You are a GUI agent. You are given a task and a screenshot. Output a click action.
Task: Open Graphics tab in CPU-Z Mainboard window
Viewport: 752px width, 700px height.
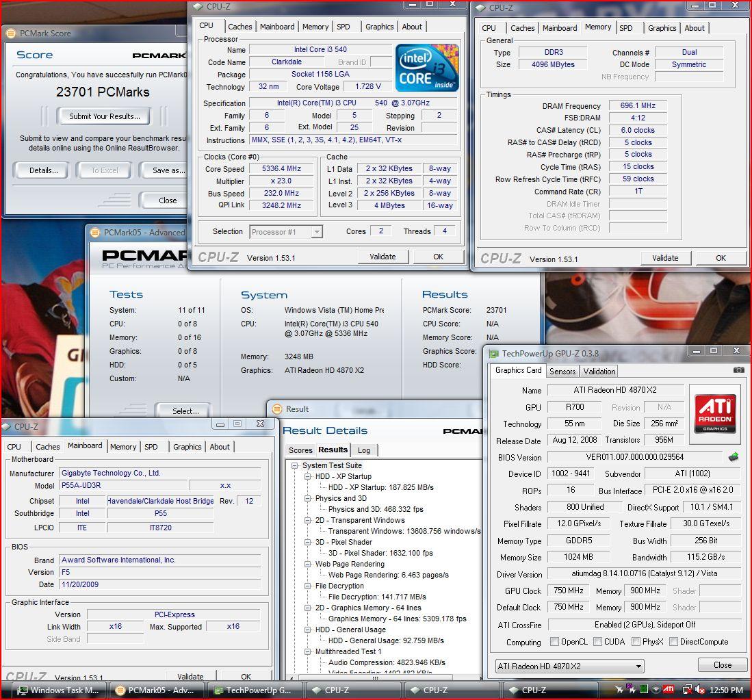click(x=187, y=447)
